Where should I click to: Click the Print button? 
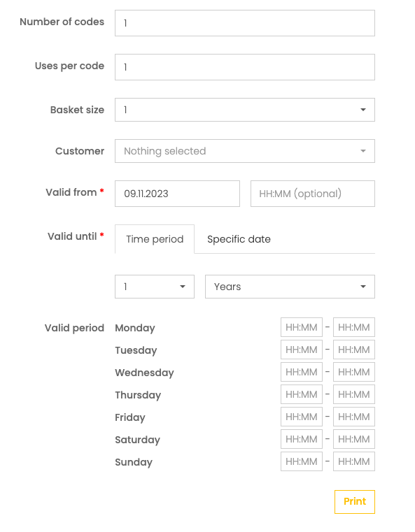[355, 501]
